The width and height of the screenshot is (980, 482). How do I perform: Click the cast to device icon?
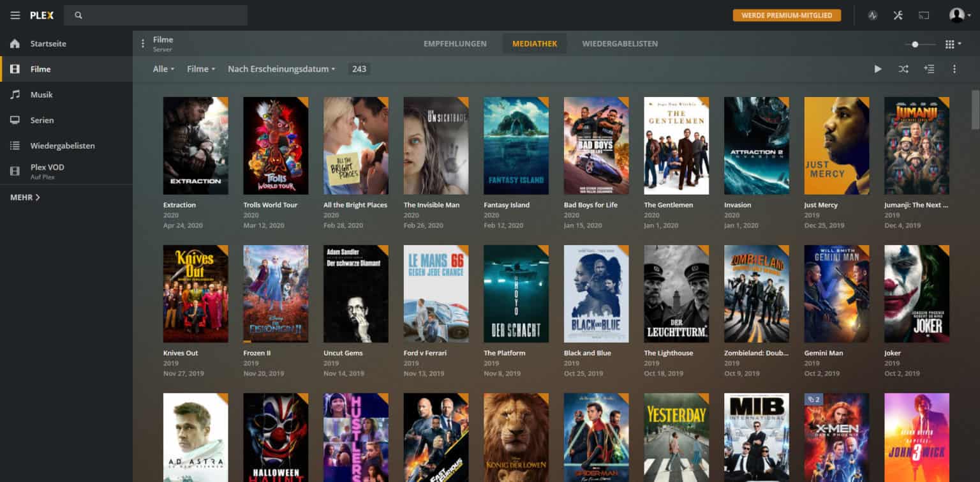coord(924,15)
